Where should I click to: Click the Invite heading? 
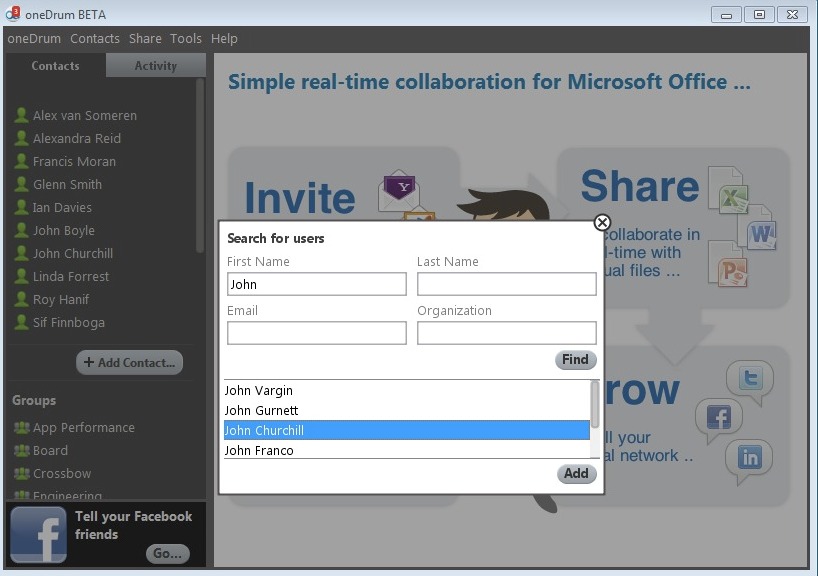coord(300,198)
